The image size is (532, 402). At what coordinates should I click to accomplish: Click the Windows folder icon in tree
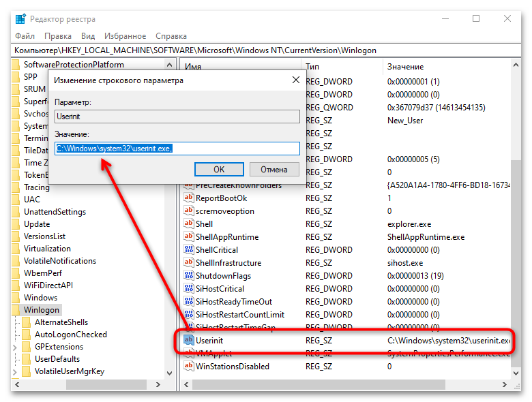16,297
